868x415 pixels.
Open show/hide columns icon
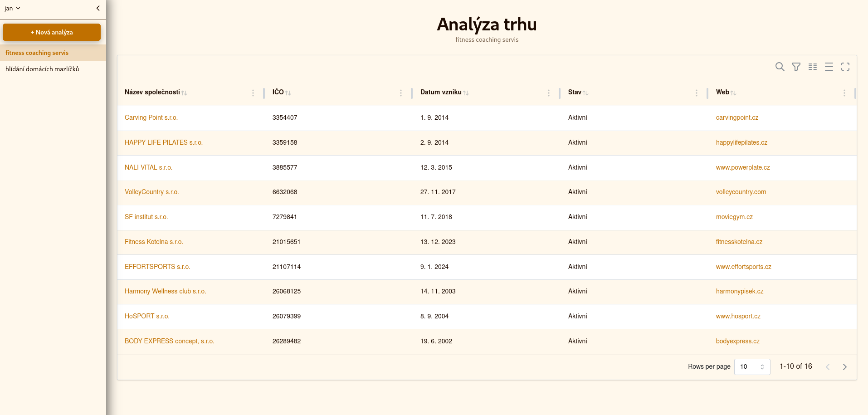pyautogui.click(x=812, y=67)
